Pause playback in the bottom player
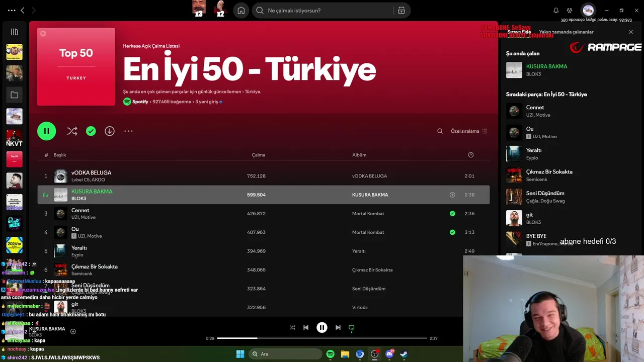The height and width of the screenshot is (362, 644). point(322,327)
